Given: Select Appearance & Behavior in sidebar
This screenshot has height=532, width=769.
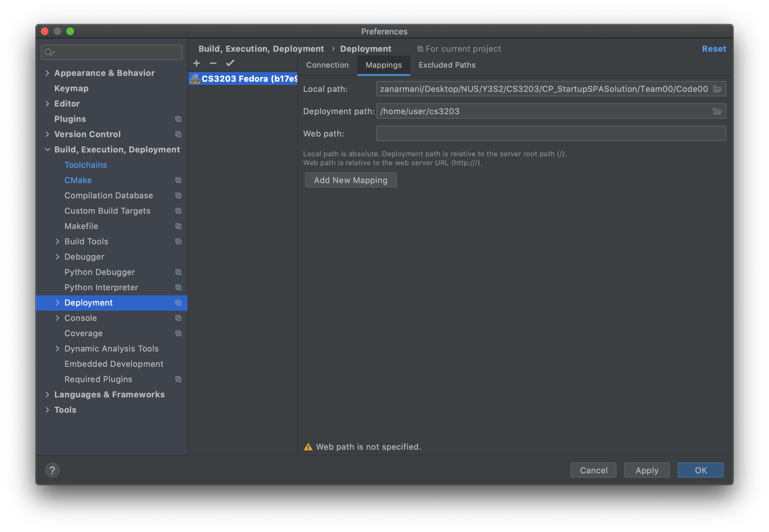Looking at the screenshot, I should [105, 73].
